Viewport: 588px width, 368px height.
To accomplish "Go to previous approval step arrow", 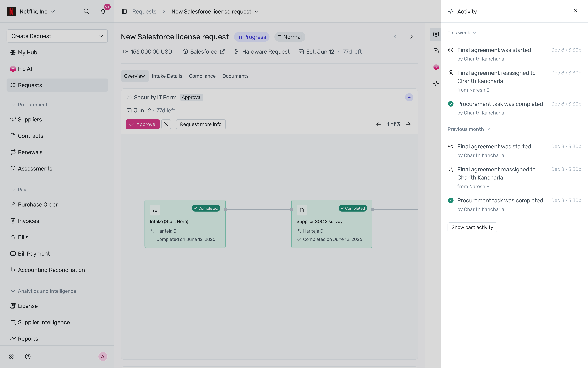I will click(378, 124).
